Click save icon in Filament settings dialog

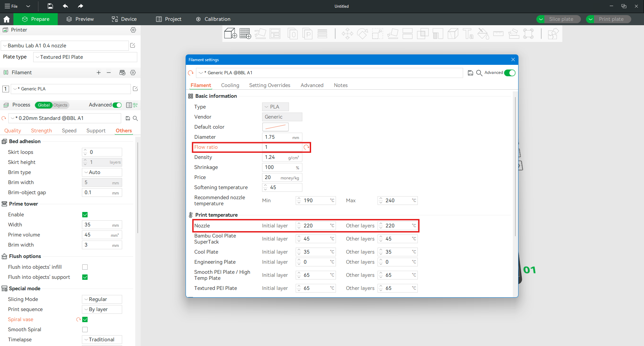click(470, 73)
